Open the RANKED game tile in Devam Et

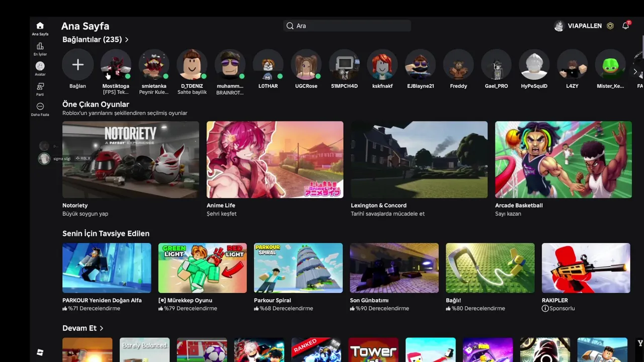[316, 350]
